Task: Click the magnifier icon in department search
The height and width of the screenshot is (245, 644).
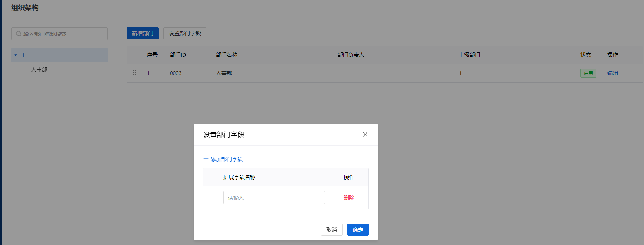Action: [x=18, y=34]
